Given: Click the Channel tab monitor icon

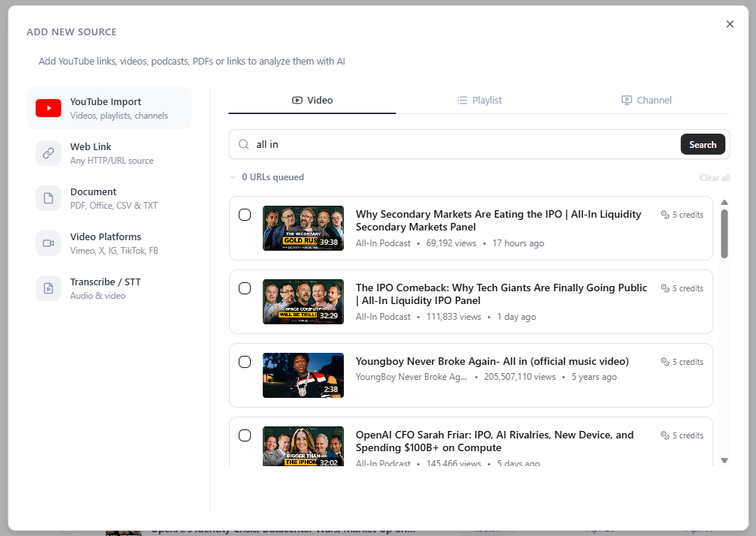Looking at the screenshot, I should point(626,101).
